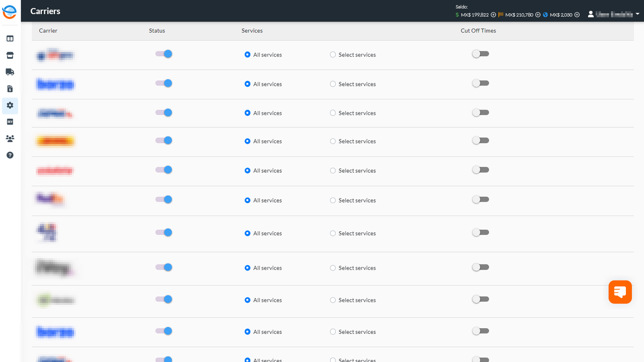Enable cut off times for orange-yellow logo carrier

480,140
